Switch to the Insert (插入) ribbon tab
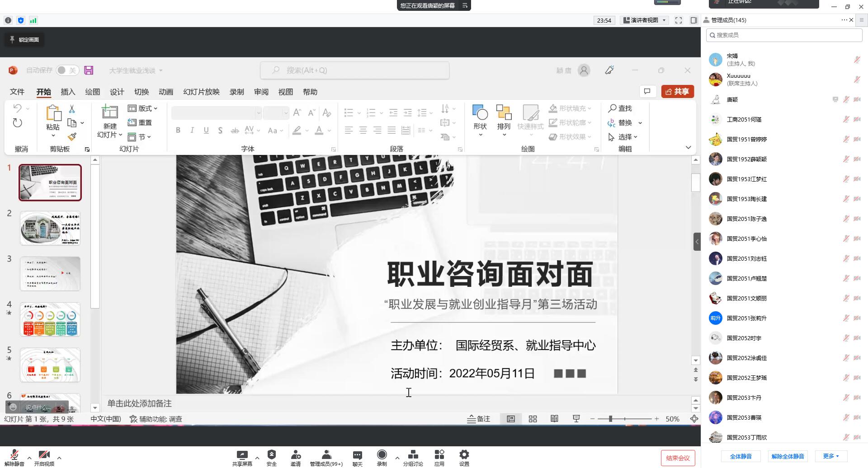This screenshot has width=868, height=468. [x=68, y=92]
